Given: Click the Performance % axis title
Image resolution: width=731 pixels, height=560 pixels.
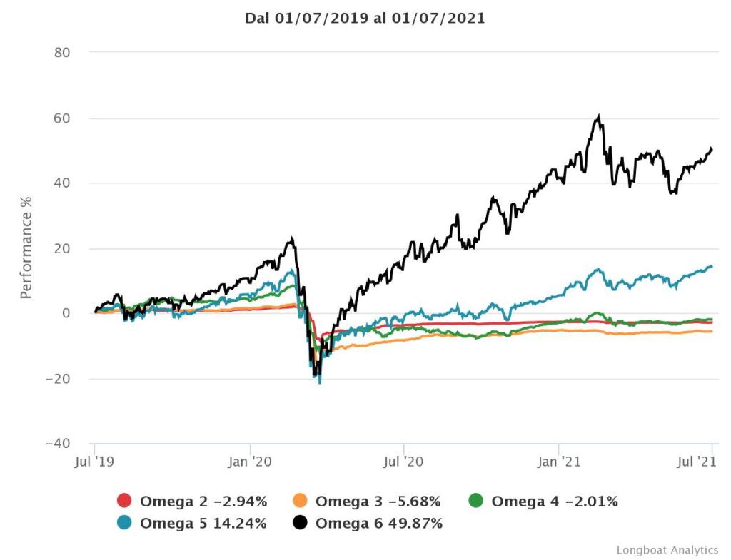Looking at the screenshot, I should click(x=26, y=248).
